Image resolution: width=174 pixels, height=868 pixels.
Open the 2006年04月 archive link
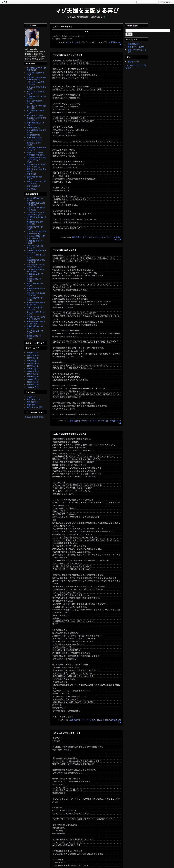point(33,387)
